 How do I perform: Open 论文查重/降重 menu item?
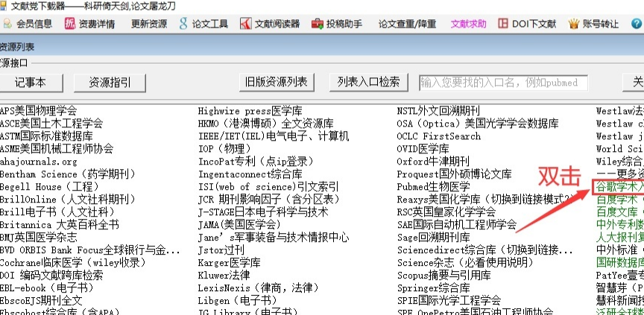point(407,24)
